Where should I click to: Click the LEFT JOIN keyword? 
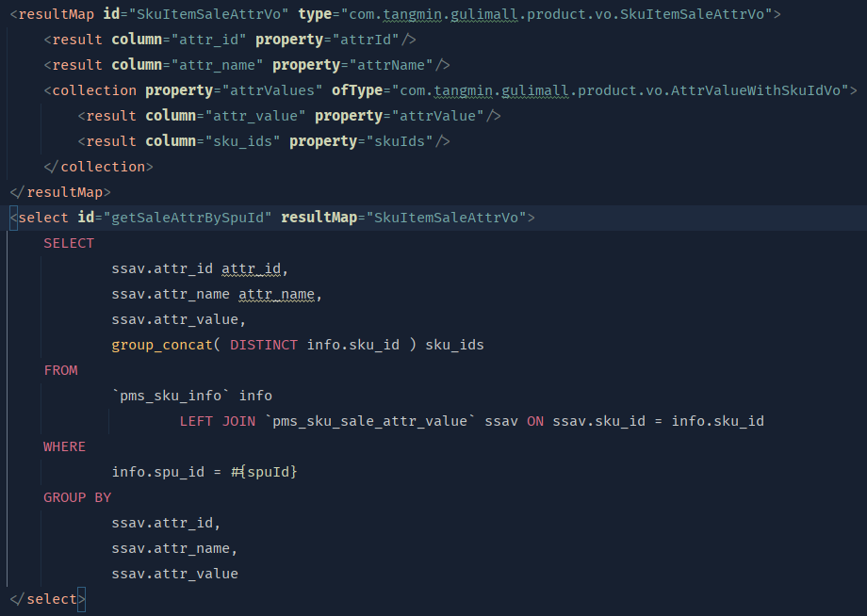point(218,420)
